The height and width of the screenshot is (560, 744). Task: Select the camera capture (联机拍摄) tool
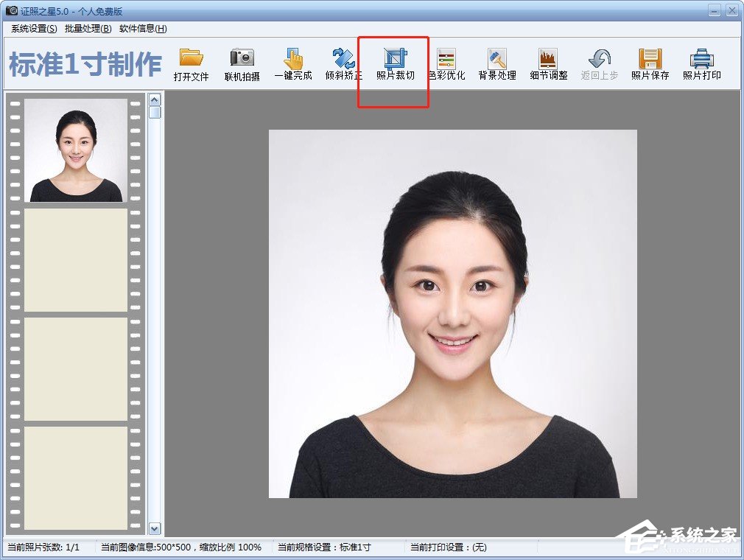[242, 59]
